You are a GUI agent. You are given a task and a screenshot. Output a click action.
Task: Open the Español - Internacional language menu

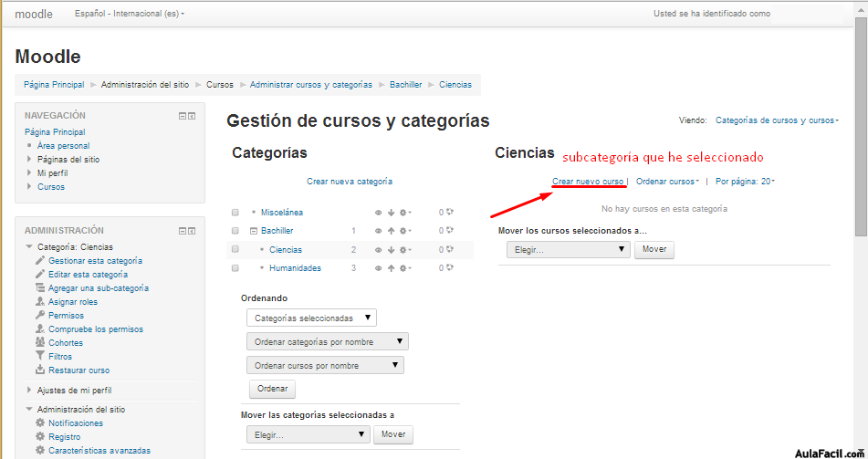(130, 14)
